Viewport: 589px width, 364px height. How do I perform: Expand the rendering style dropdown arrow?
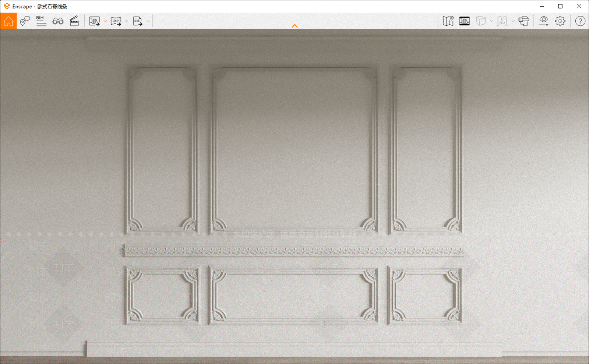[491, 21]
